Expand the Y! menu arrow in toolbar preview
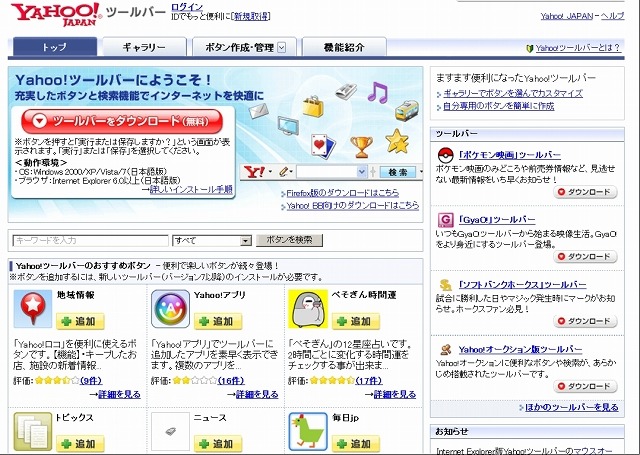The image size is (640, 455). [270, 172]
